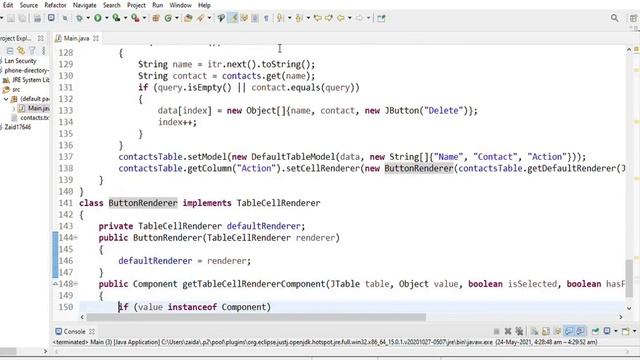Select the Main.java editor tab

click(x=76, y=38)
